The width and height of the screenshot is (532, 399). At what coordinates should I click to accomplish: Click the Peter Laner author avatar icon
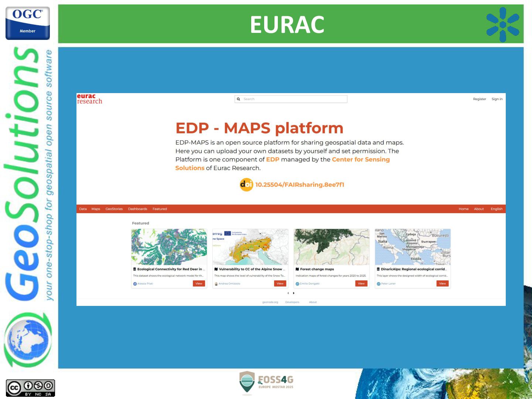(x=379, y=284)
